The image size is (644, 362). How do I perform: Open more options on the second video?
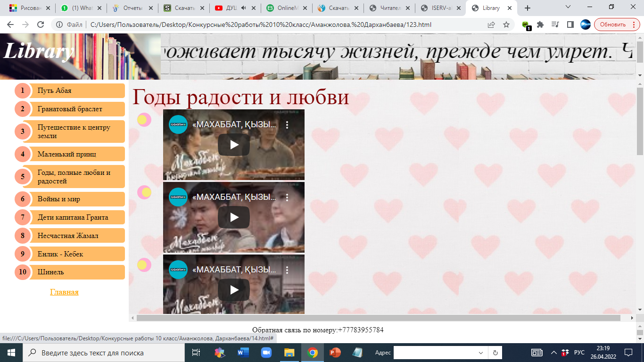point(287,197)
